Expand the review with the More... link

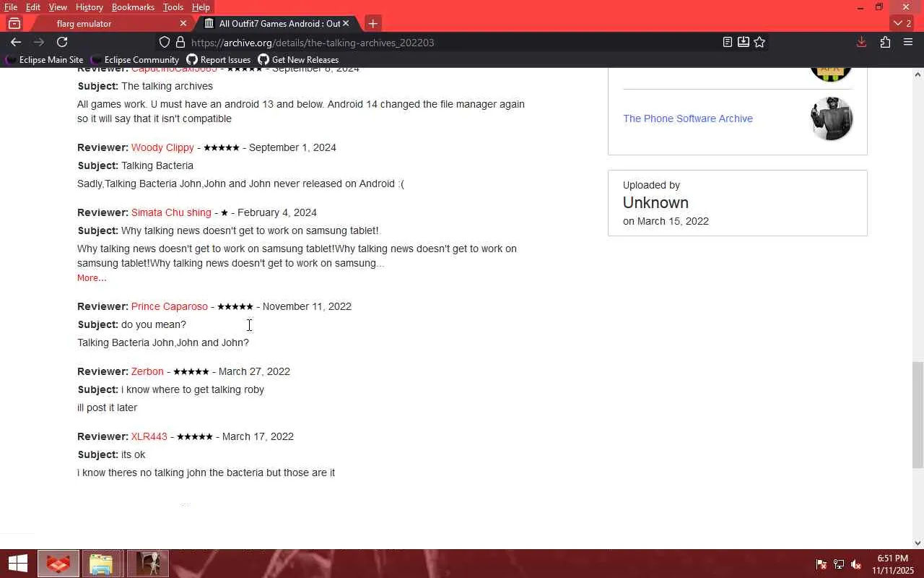tap(92, 278)
